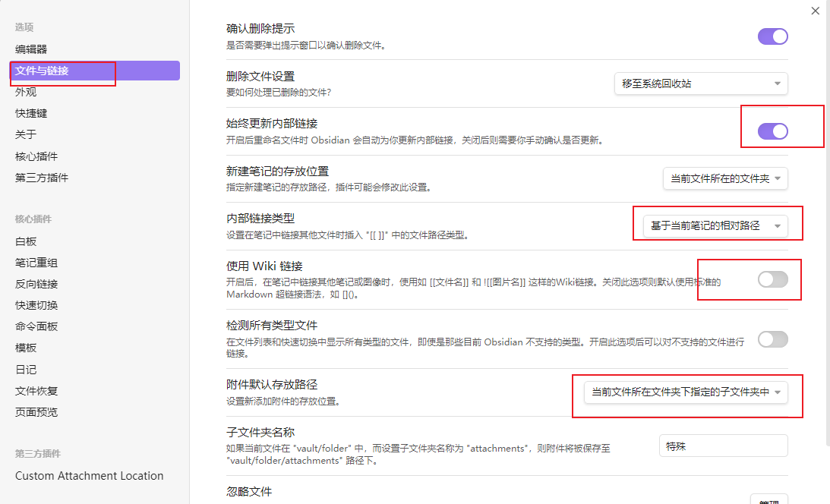Open the 命令面板 plugin settings
The height and width of the screenshot is (504, 830).
pyautogui.click(x=36, y=326)
